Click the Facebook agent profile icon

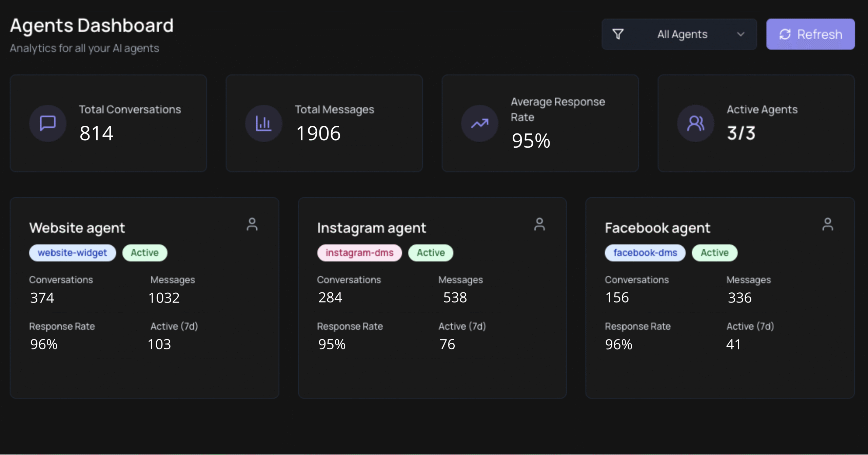click(x=827, y=224)
